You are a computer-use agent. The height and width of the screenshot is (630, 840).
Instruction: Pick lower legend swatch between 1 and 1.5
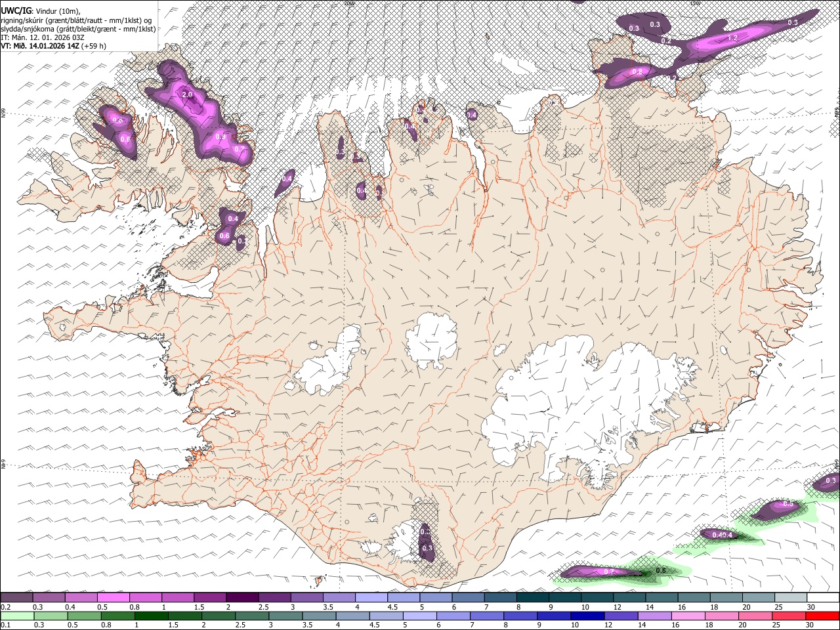tap(152, 616)
